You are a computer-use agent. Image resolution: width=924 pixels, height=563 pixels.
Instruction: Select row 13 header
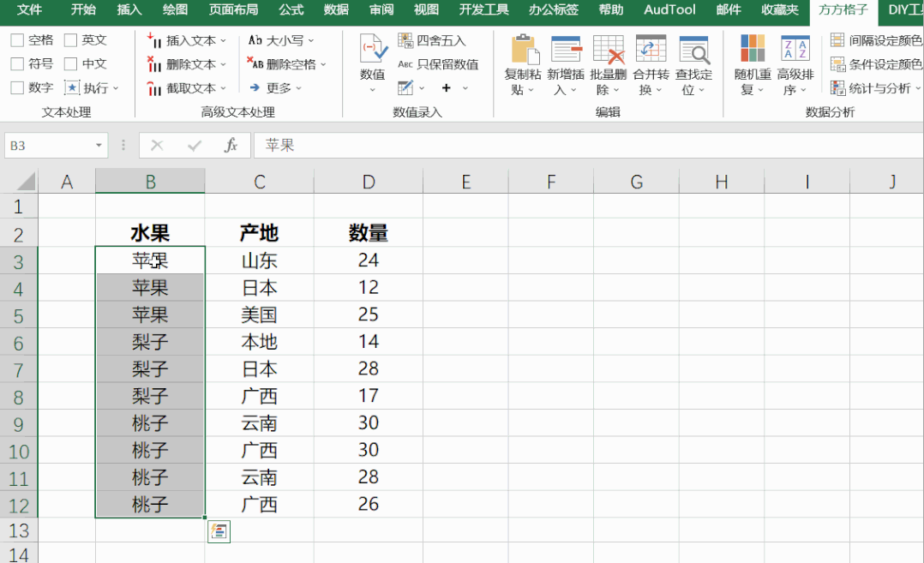click(18, 530)
